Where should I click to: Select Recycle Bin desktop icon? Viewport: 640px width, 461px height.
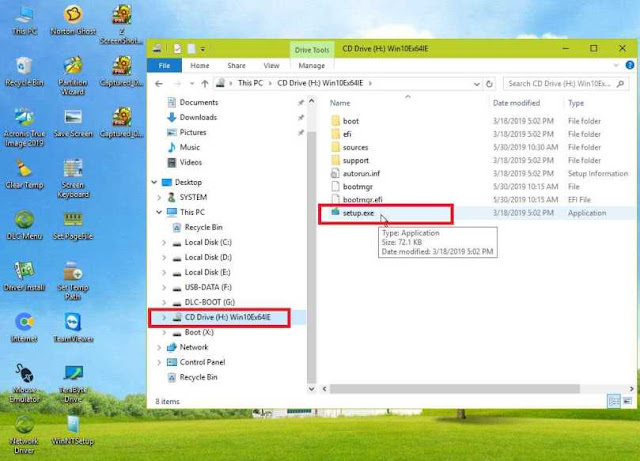tap(24, 72)
